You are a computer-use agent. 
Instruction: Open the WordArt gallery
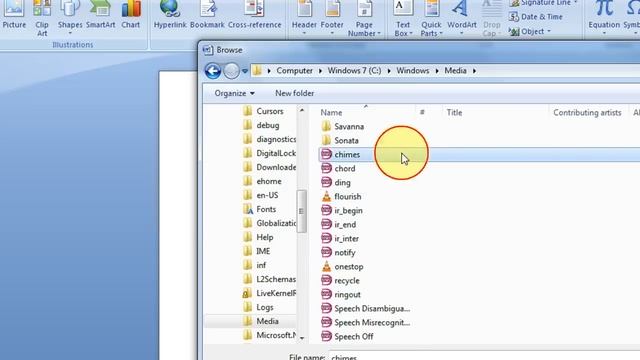coord(462,18)
